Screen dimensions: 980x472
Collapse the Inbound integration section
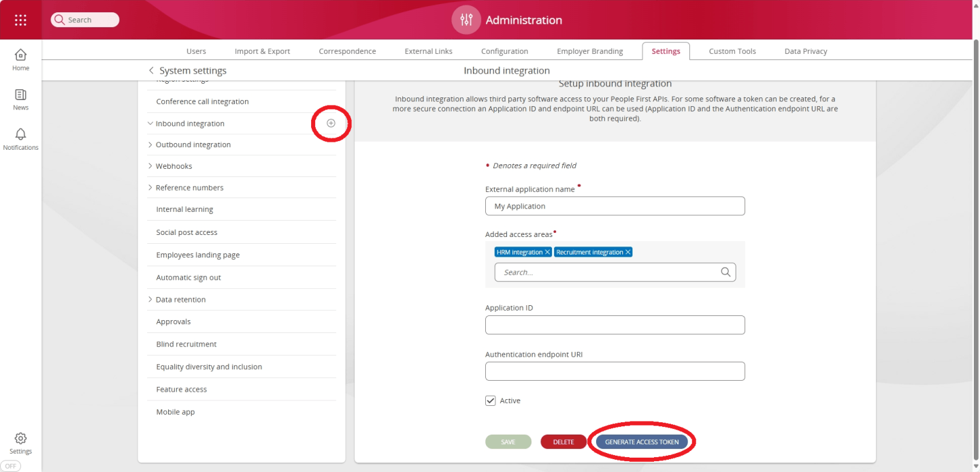(x=150, y=123)
